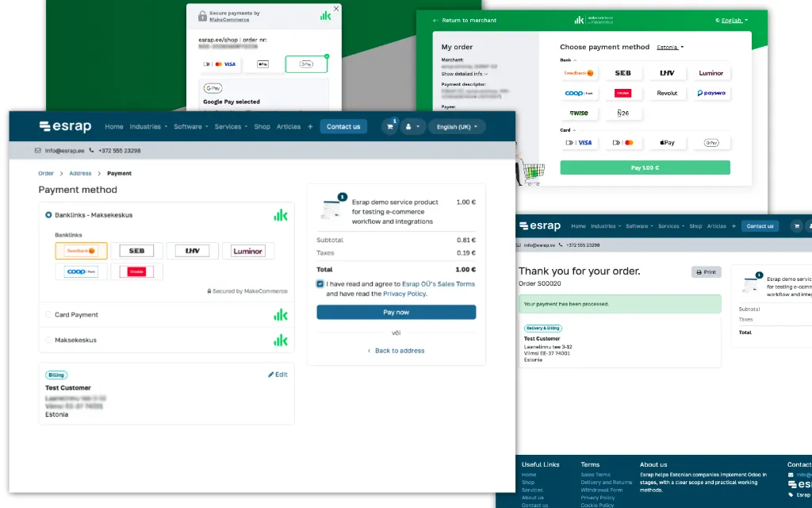This screenshot has height=508, width=812.
Task: Expand the Industries menu in payment page header
Action: coord(148,126)
